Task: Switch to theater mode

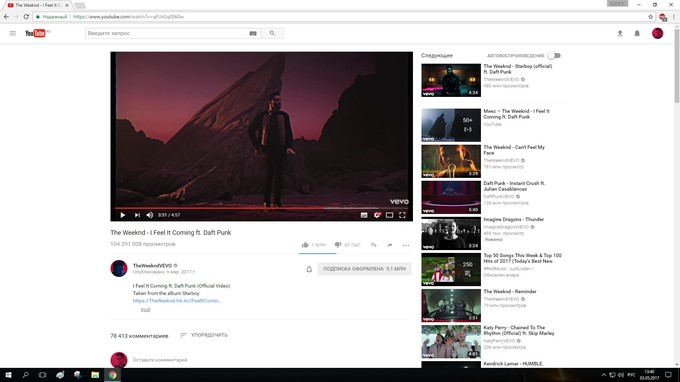Action: [389, 215]
